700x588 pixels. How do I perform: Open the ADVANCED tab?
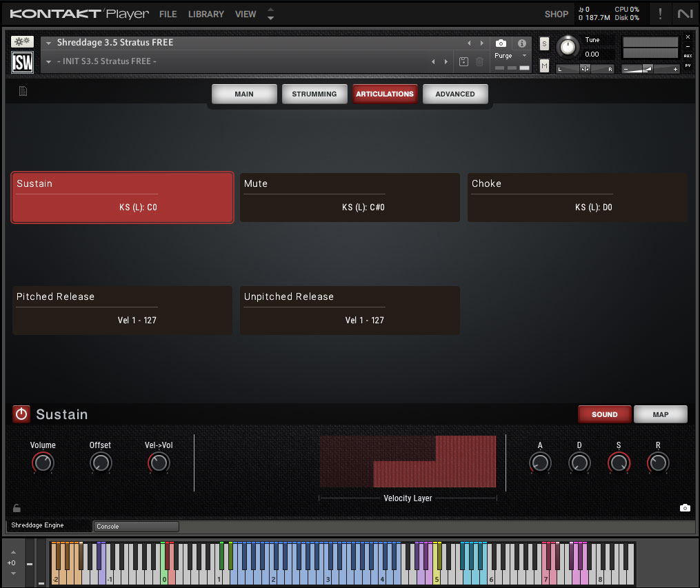[x=455, y=94]
